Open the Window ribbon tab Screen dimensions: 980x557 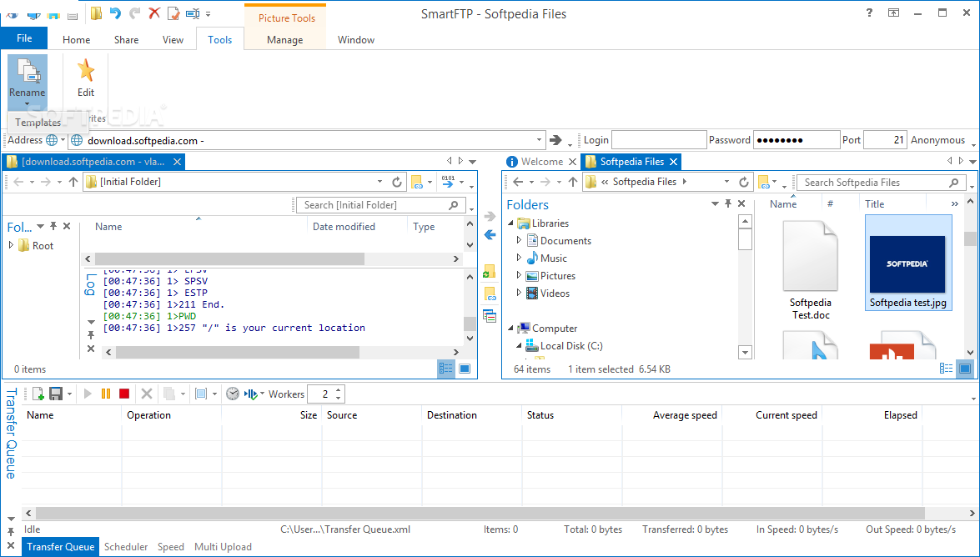click(356, 39)
